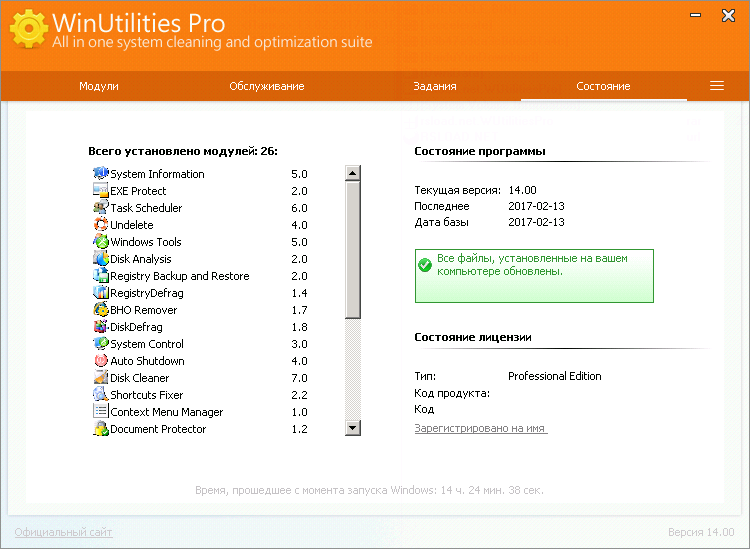Click the Document Protector lock icon

click(x=100, y=428)
